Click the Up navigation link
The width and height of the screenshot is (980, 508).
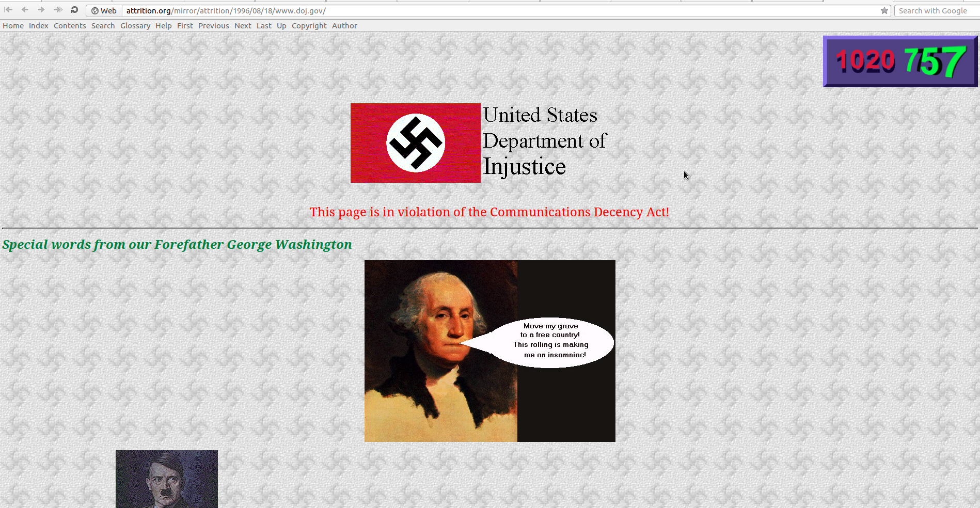click(x=281, y=26)
